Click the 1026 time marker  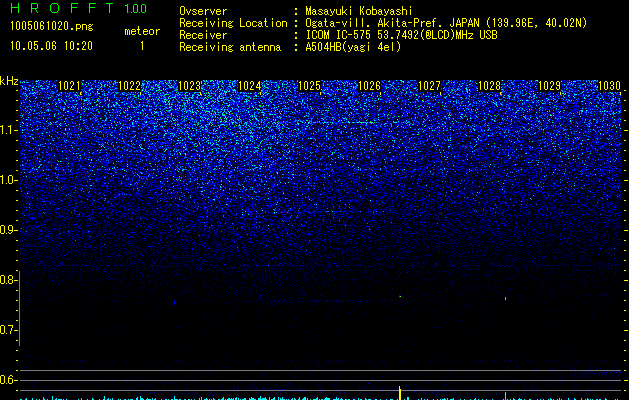pos(369,86)
